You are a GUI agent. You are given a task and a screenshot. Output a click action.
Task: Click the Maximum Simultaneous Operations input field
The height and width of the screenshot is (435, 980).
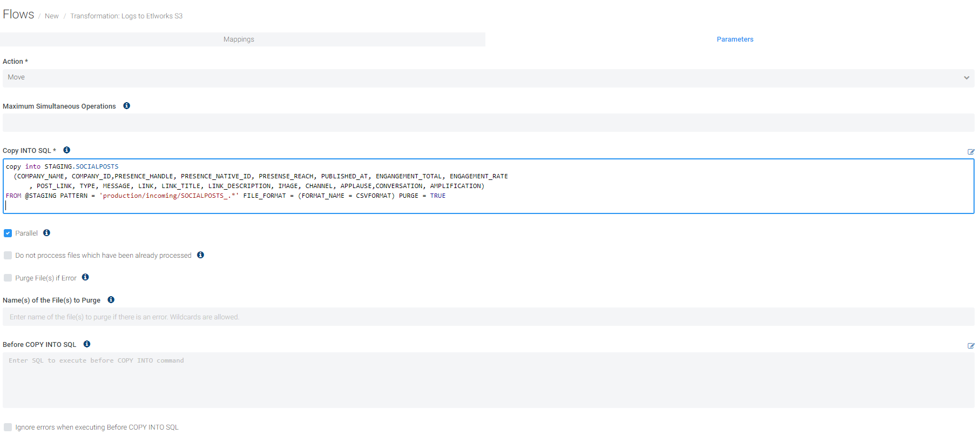[x=488, y=123]
